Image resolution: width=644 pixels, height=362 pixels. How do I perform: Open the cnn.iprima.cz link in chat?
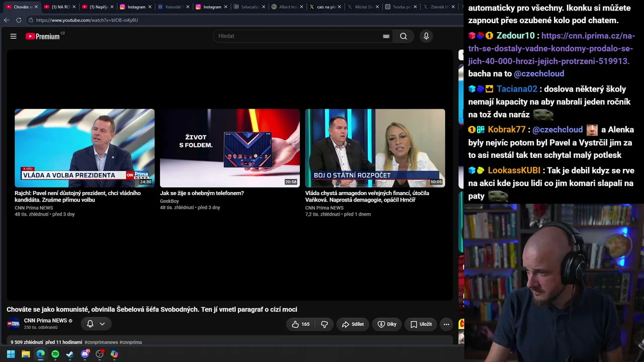(552, 48)
